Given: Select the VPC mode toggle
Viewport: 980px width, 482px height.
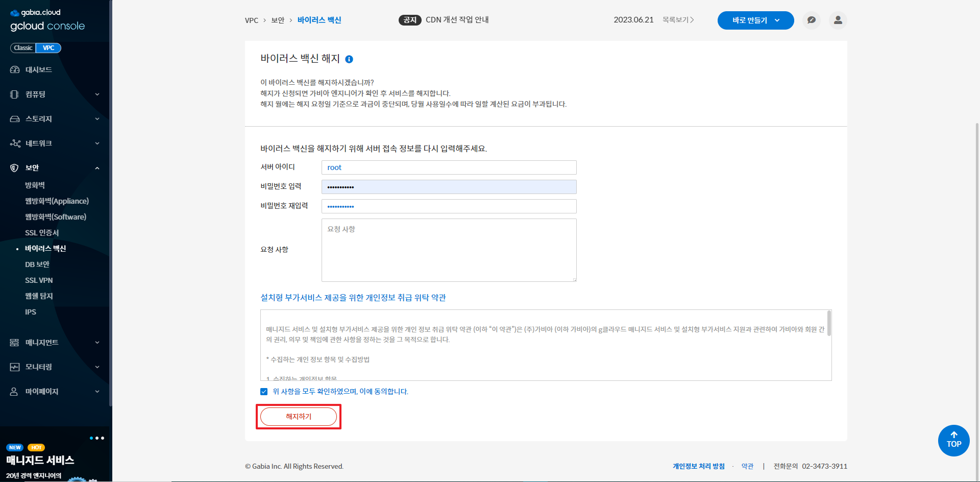Looking at the screenshot, I should tap(48, 48).
